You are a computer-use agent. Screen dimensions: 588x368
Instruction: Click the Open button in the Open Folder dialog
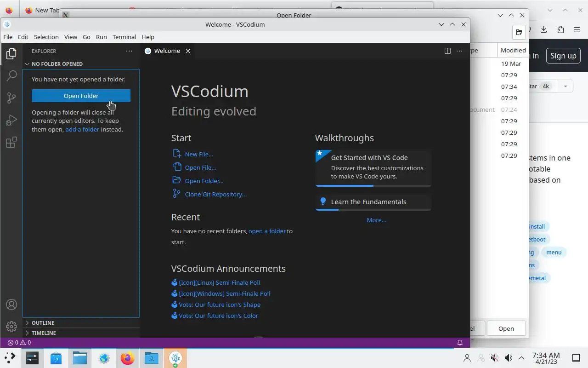(506, 328)
